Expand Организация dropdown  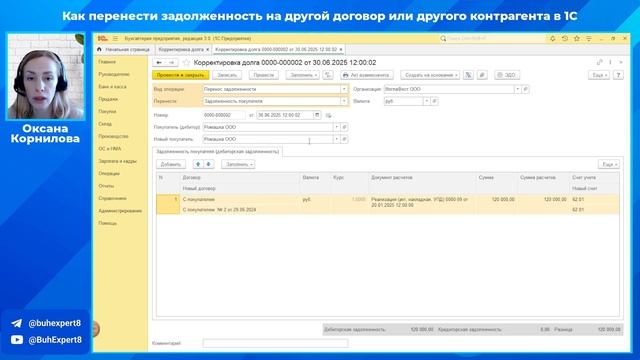click(518, 89)
